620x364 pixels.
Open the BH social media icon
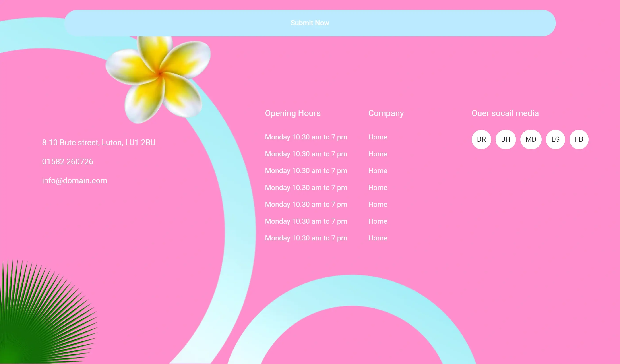[x=506, y=139]
